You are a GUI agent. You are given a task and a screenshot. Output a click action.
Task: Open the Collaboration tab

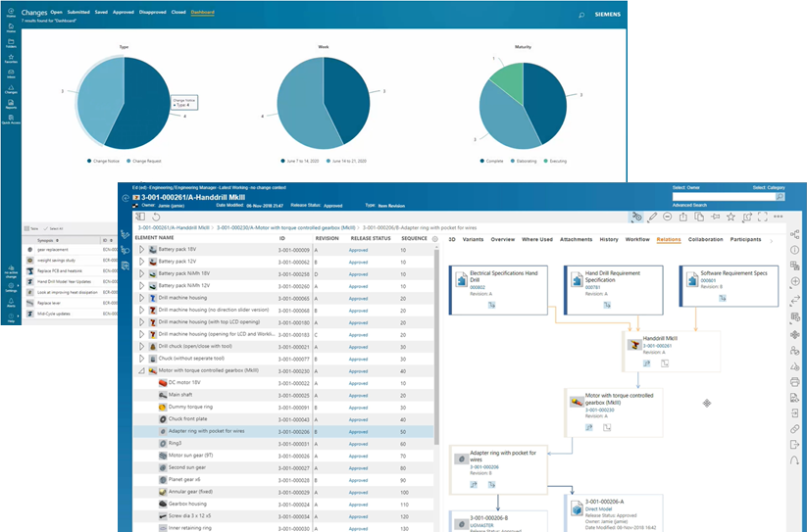click(x=706, y=239)
